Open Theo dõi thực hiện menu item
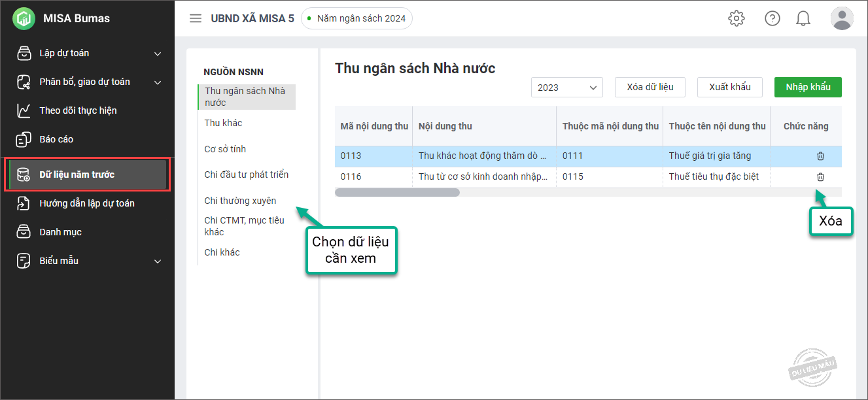The width and height of the screenshot is (868, 400). (x=78, y=110)
